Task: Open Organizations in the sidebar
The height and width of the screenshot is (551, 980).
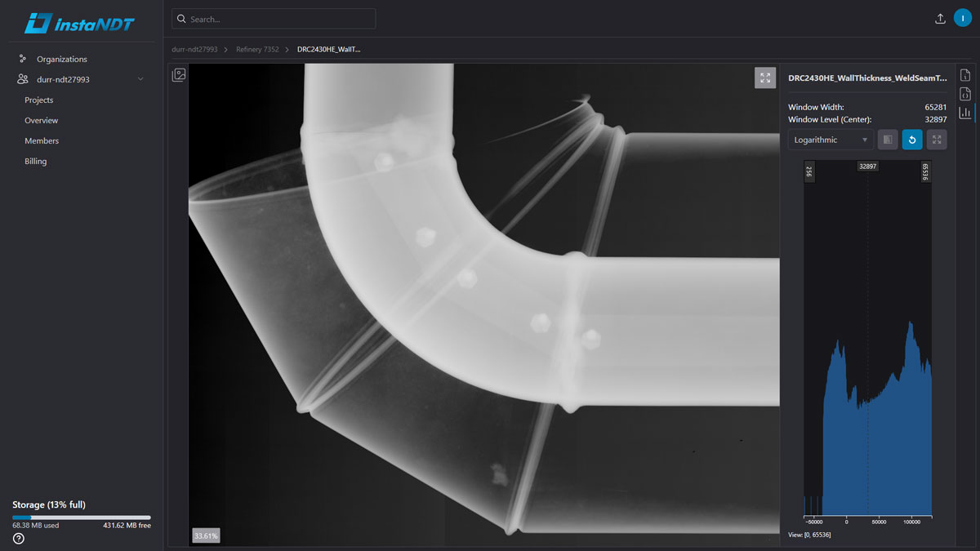Action: coord(61,60)
